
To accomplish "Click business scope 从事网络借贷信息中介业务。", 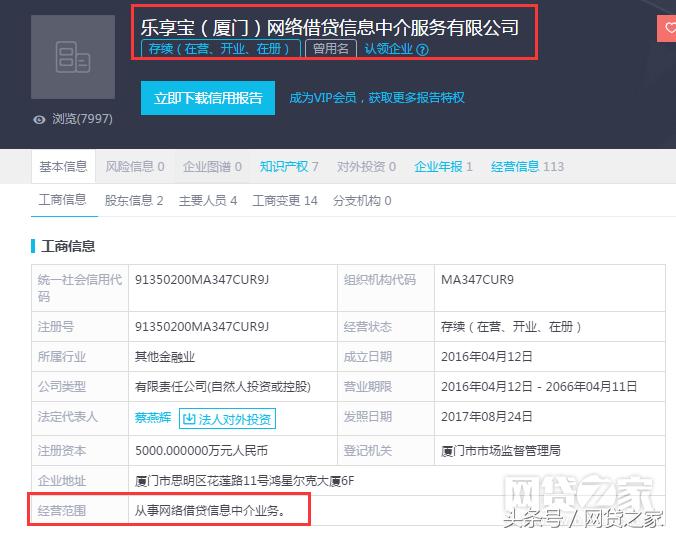I will 210,511.
